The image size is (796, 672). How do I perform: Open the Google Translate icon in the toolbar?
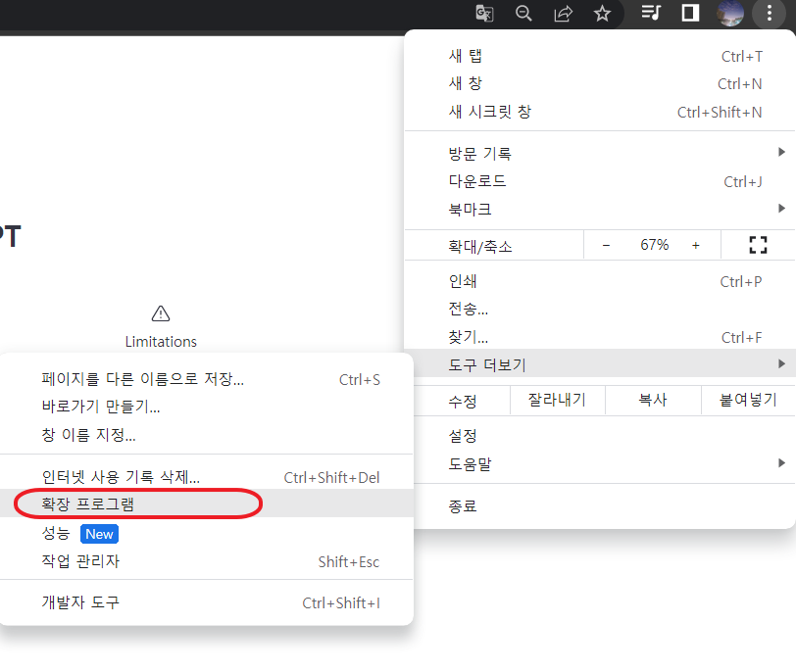(x=484, y=14)
